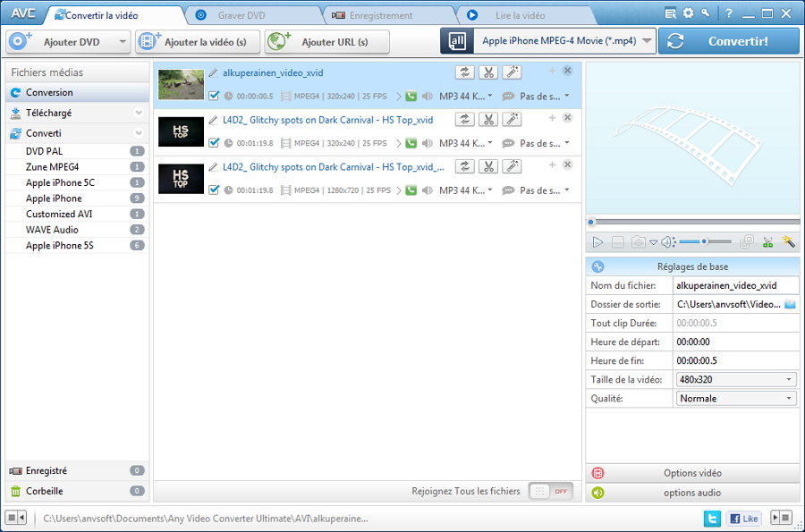Click the play button in preview player
The image size is (805, 532).
pyautogui.click(x=597, y=242)
